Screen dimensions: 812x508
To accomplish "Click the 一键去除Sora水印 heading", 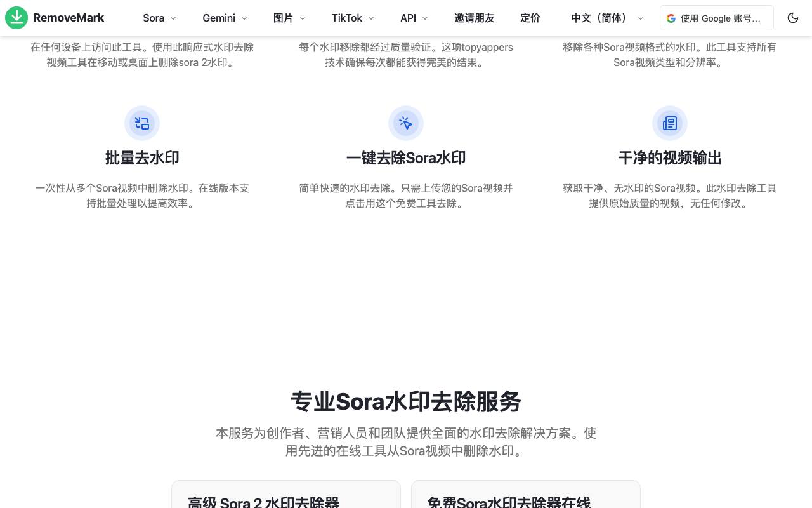I will 406,158.
